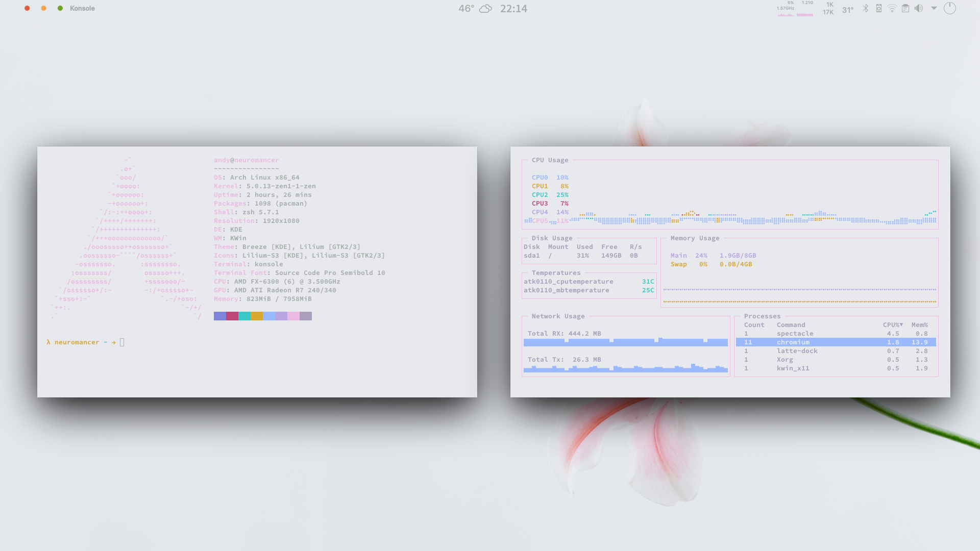This screenshot has height=551, width=980.
Task: Click the yellow-orange neofetch color block
Action: click(257, 316)
